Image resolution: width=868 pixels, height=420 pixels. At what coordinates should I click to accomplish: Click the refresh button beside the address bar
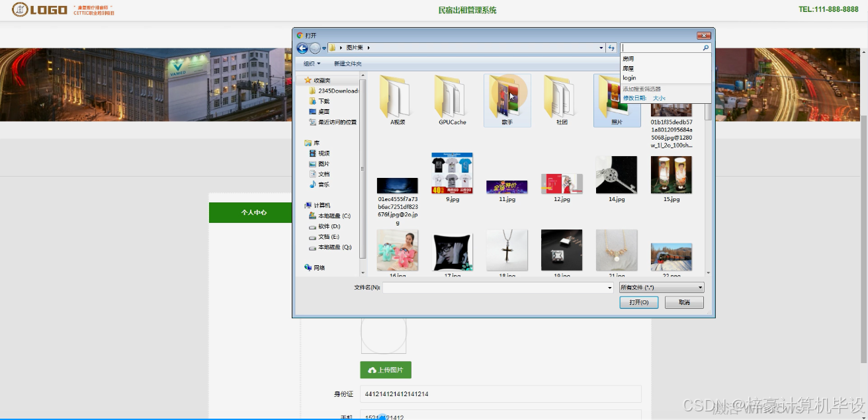point(612,48)
